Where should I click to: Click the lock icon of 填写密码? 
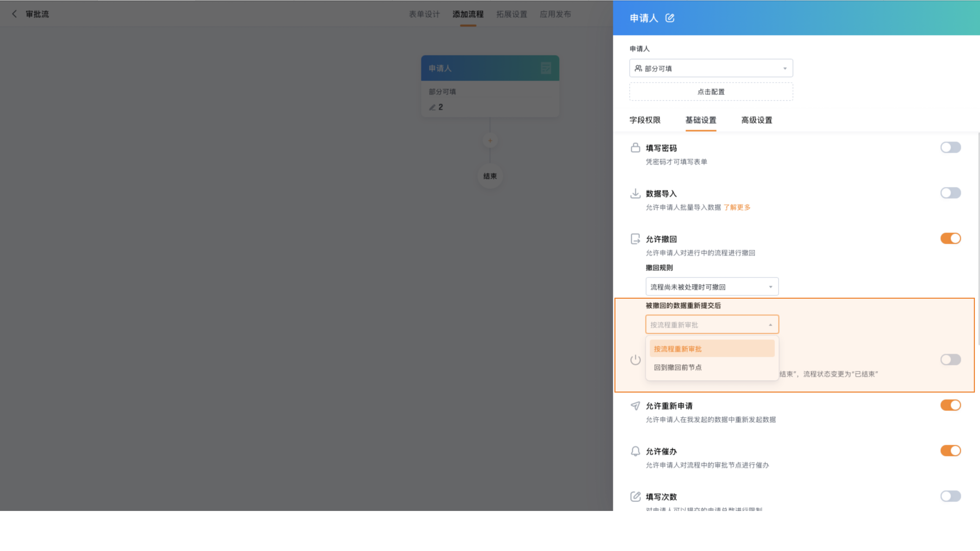coord(635,148)
